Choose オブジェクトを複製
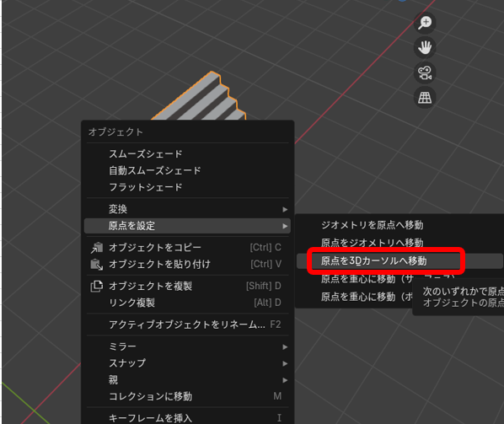This screenshot has height=424, width=504. click(187, 286)
